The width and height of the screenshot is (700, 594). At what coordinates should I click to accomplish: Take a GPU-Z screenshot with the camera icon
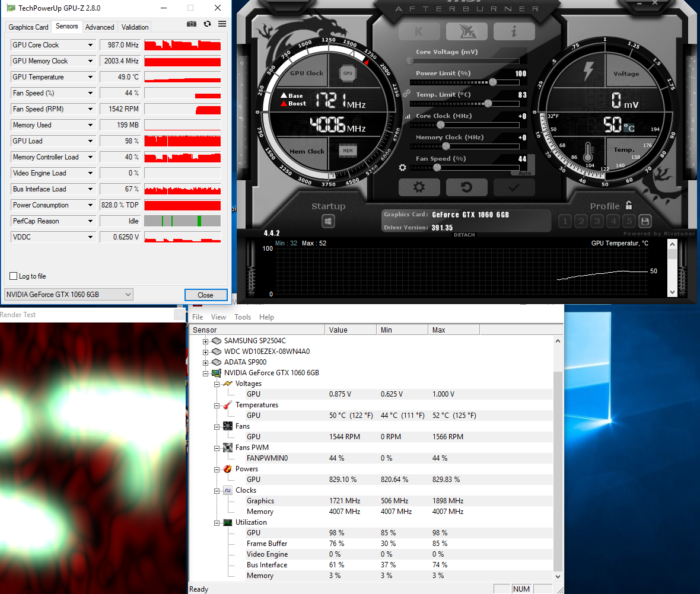[192, 24]
